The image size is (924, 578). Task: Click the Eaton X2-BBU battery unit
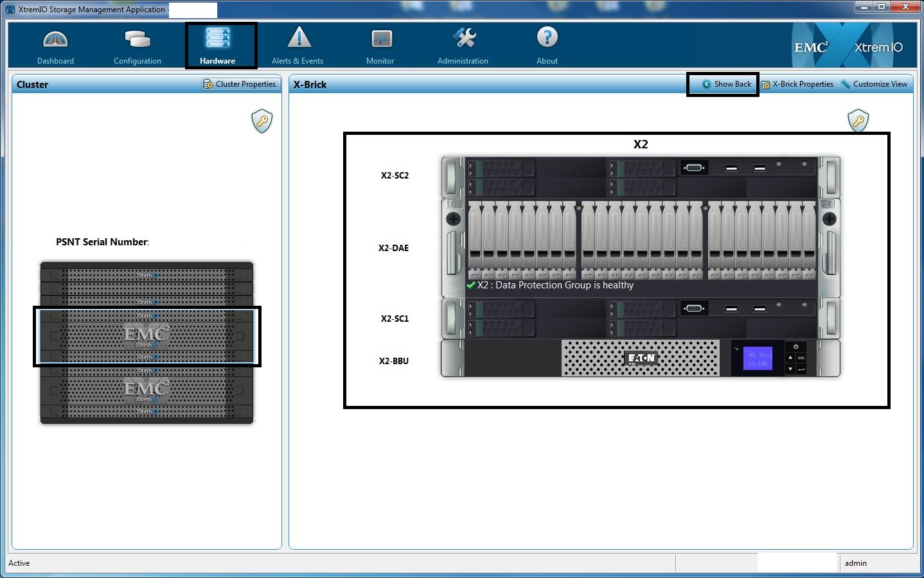point(640,358)
